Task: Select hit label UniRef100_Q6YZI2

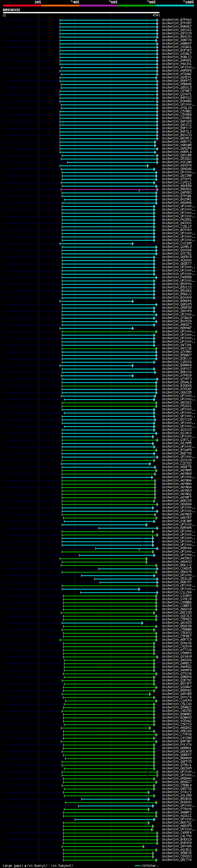Action: pyautogui.click(x=176, y=125)
